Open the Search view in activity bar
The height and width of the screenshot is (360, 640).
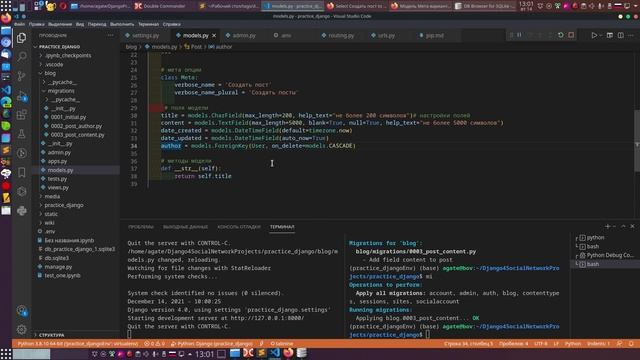(22, 56)
